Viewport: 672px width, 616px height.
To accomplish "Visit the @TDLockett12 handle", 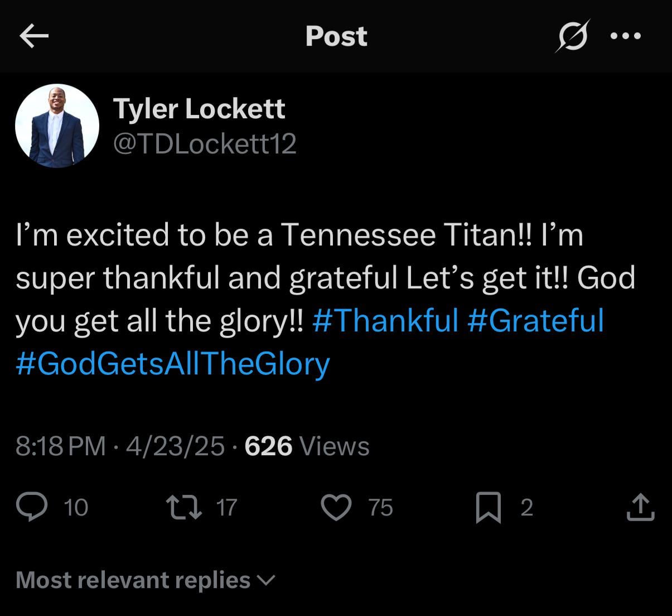I will tap(205, 144).
